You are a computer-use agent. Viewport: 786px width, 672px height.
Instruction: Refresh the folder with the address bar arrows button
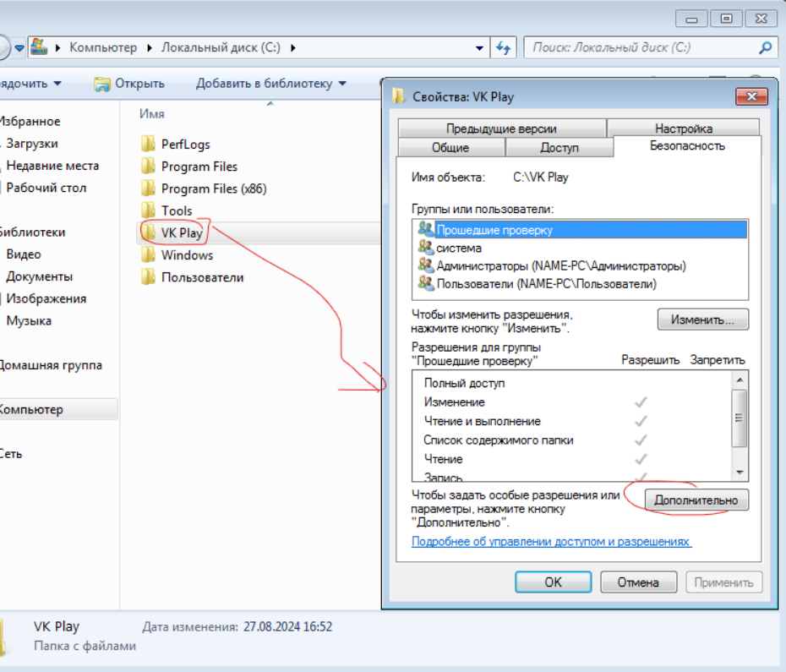point(503,47)
